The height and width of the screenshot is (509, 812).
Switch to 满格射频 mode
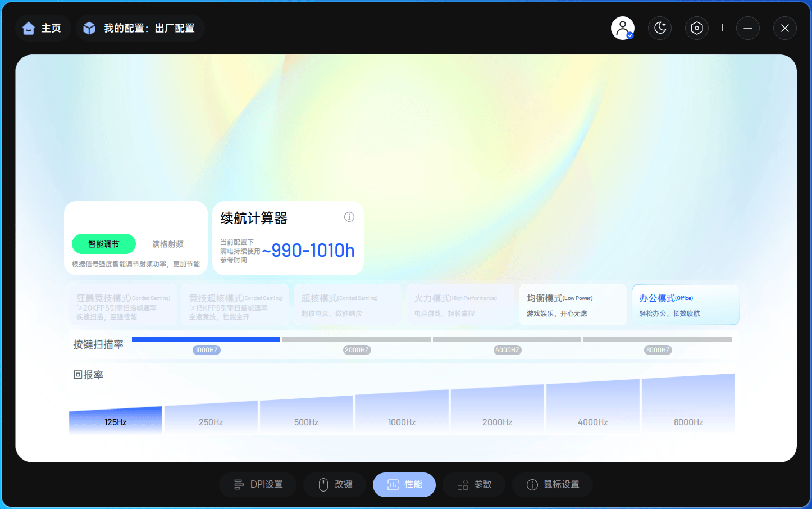click(167, 244)
